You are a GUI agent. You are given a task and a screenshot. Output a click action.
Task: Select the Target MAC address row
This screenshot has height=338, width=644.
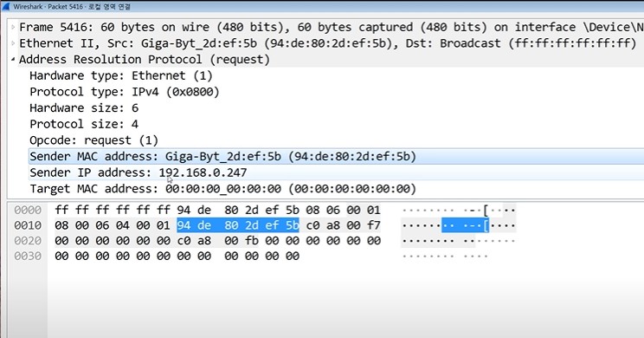coord(337,189)
